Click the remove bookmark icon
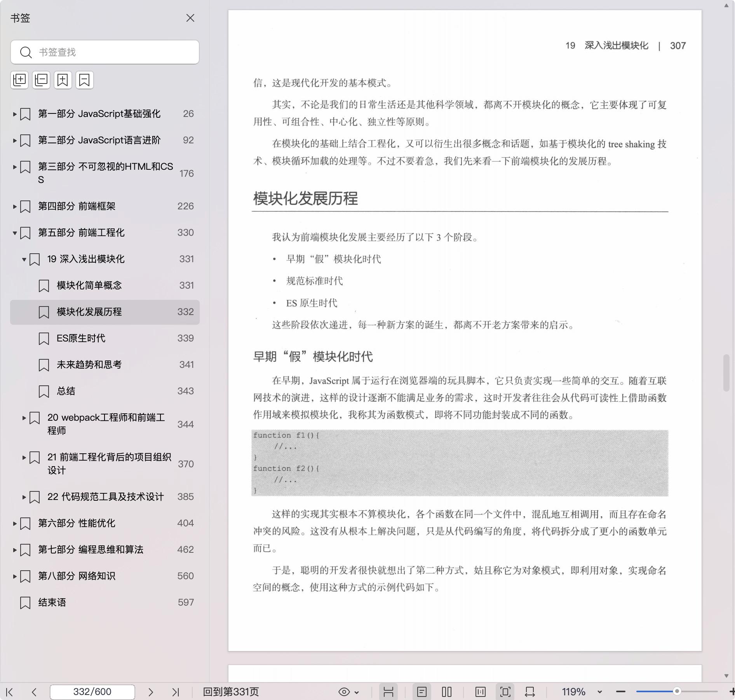Image resolution: width=735 pixels, height=700 pixels. pyautogui.click(x=85, y=80)
